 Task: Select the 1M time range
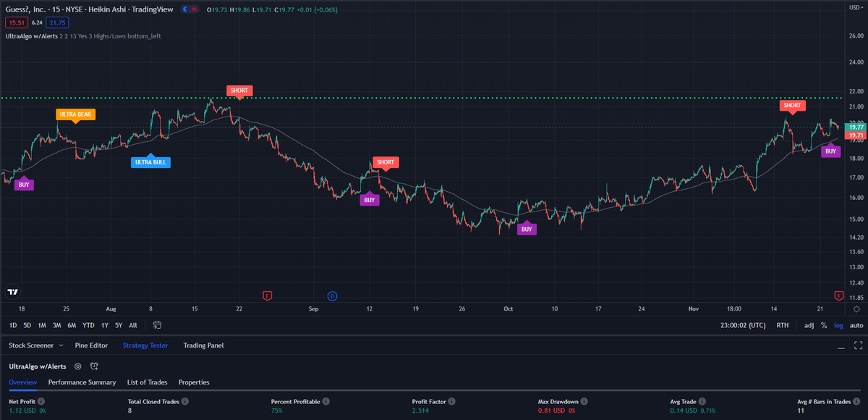42,325
